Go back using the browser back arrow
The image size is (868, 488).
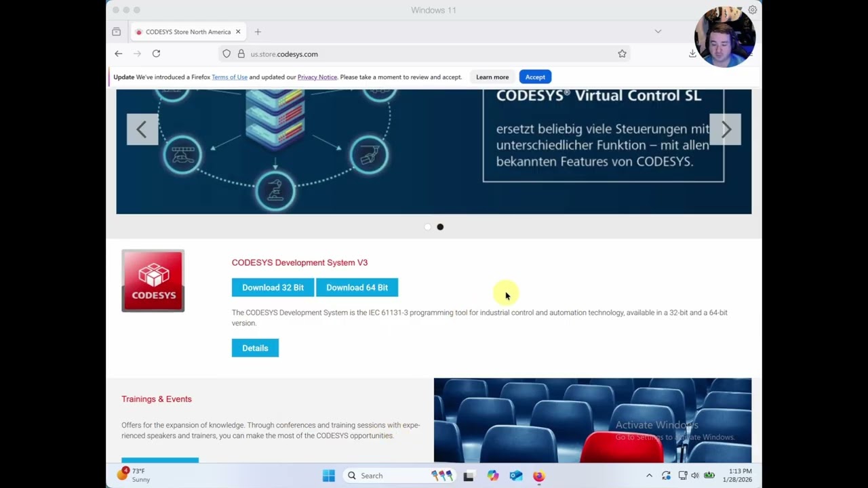coord(119,54)
